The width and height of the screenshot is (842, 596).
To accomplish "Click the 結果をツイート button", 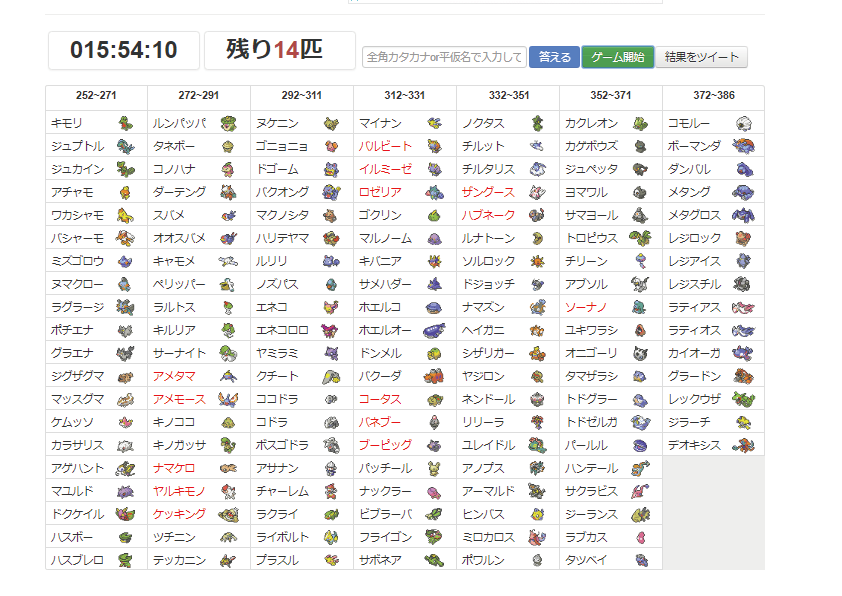I will click(x=701, y=57).
